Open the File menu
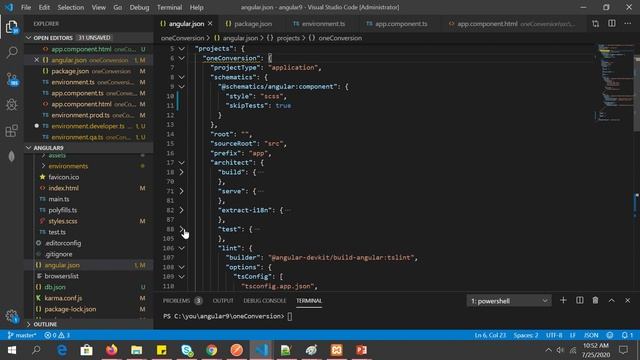The width and height of the screenshot is (640, 360). click(x=26, y=7)
